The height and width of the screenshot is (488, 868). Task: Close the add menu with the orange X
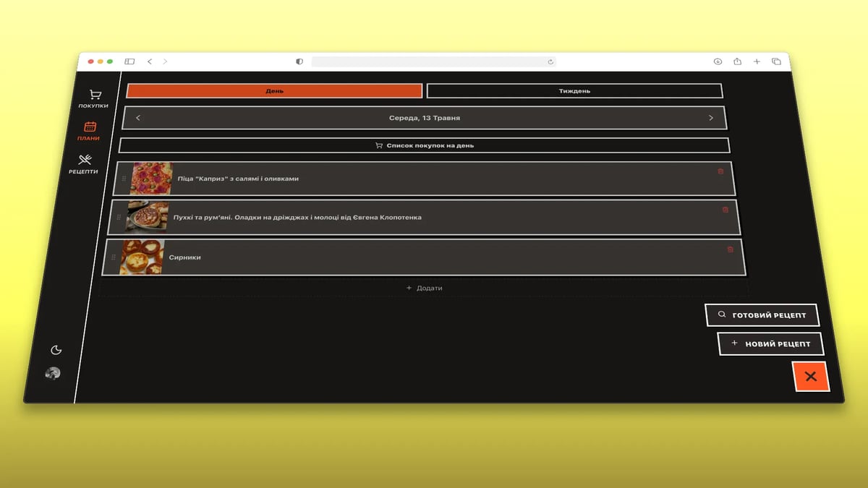pos(811,376)
